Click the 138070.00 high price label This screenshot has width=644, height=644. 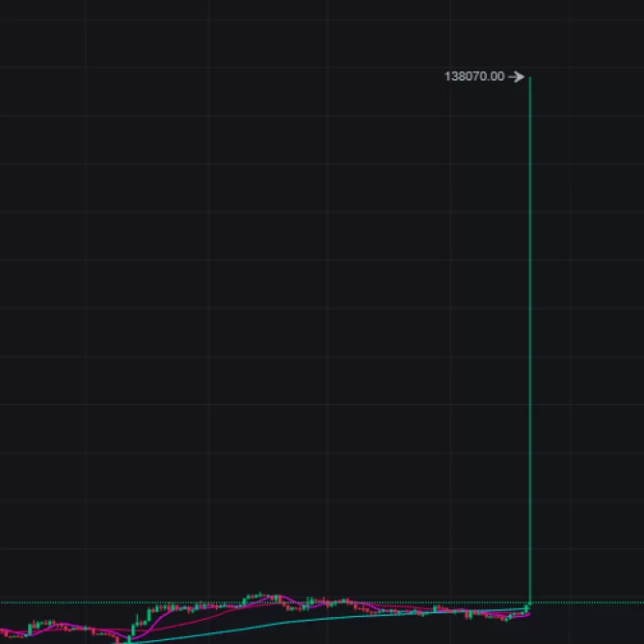click(473, 76)
